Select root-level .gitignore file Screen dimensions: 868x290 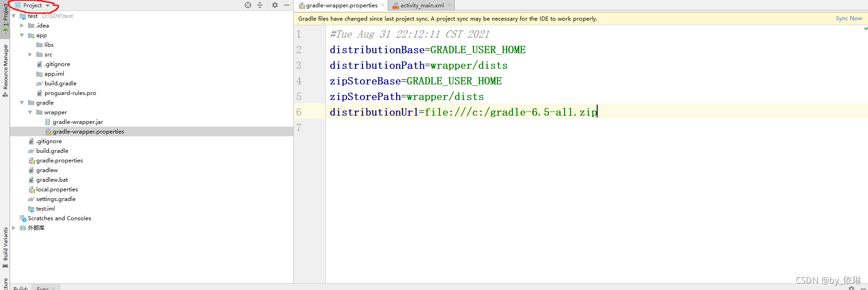click(49, 141)
